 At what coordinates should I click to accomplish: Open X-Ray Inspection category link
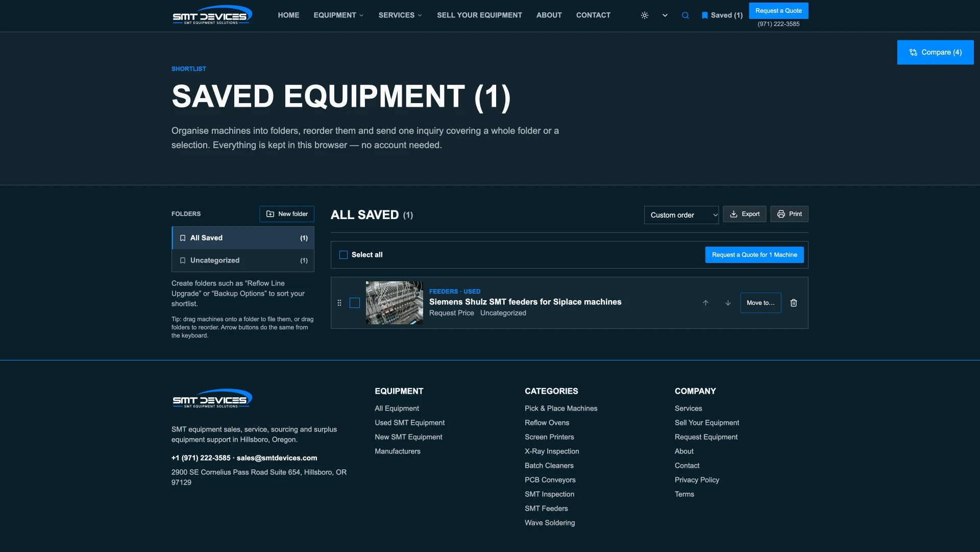pyautogui.click(x=552, y=451)
